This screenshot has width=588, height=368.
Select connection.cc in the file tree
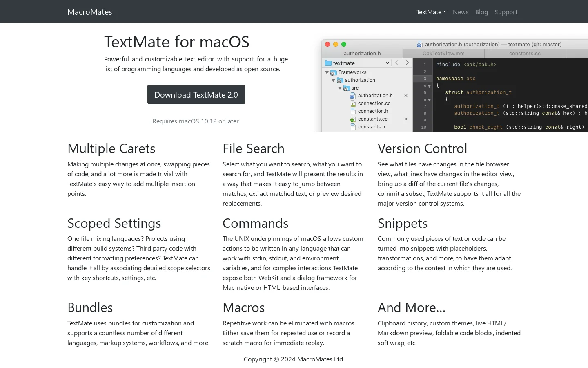coord(374,103)
